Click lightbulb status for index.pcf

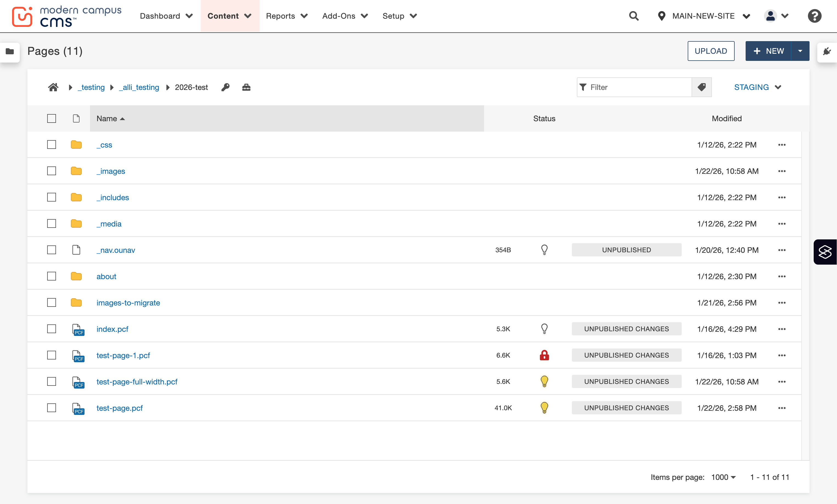tap(544, 329)
